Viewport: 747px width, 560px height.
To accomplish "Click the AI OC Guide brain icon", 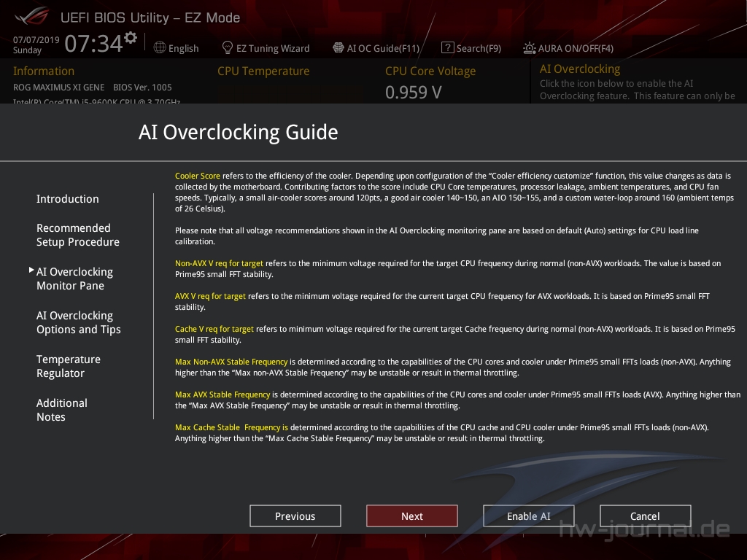I will click(338, 47).
